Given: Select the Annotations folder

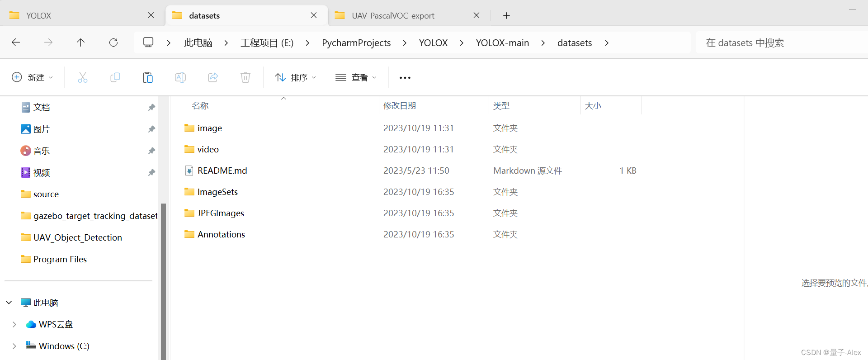Looking at the screenshot, I should (221, 234).
